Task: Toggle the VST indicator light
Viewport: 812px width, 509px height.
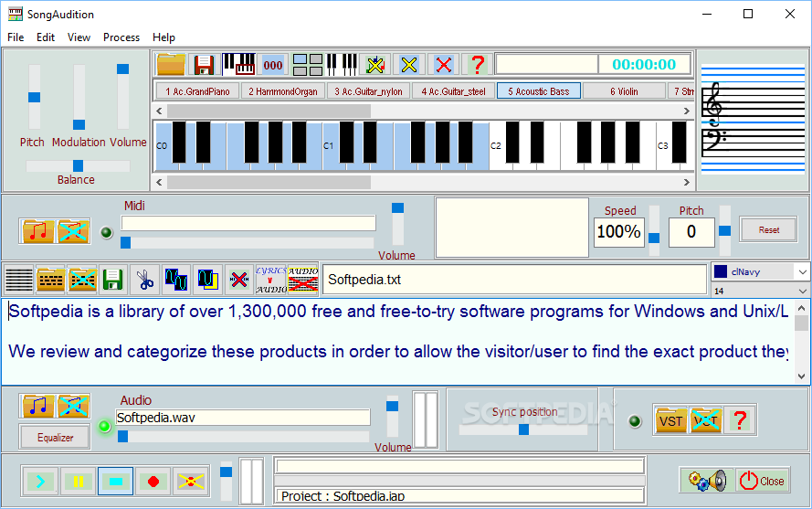Action: point(635,421)
